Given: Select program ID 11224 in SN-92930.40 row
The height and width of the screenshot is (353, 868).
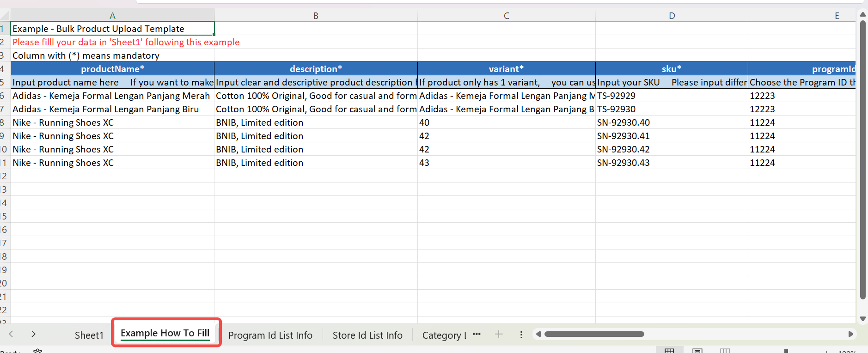Looking at the screenshot, I should tap(801, 122).
